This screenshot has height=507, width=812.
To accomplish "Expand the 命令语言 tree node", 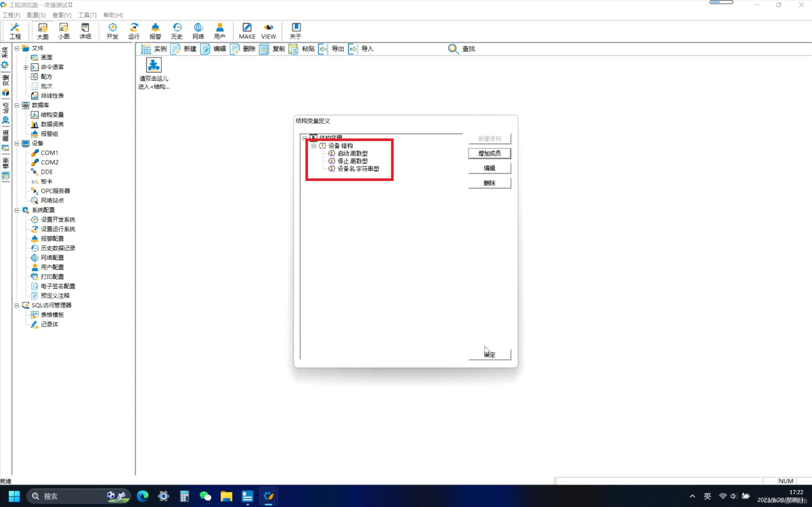I will (x=26, y=67).
